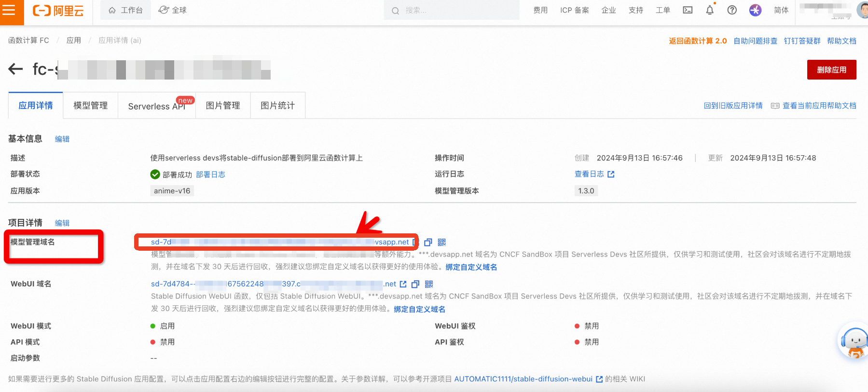Open the hamburger main menu
Screen dimensions: 868x392
[9, 10]
